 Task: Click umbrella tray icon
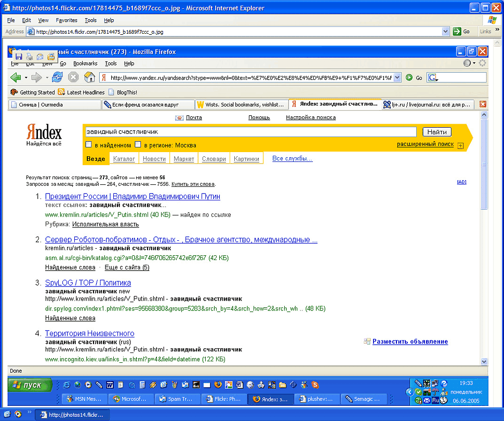coord(435,392)
